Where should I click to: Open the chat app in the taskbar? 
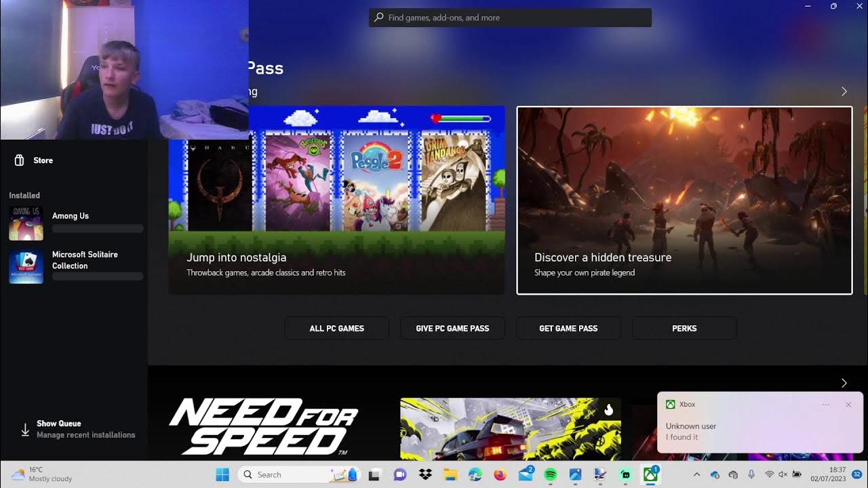(x=400, y=474)
